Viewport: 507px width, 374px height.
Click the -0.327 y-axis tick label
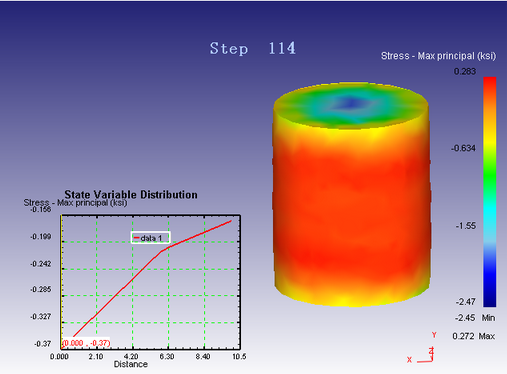pyautogui.click(x=41, y=316)
